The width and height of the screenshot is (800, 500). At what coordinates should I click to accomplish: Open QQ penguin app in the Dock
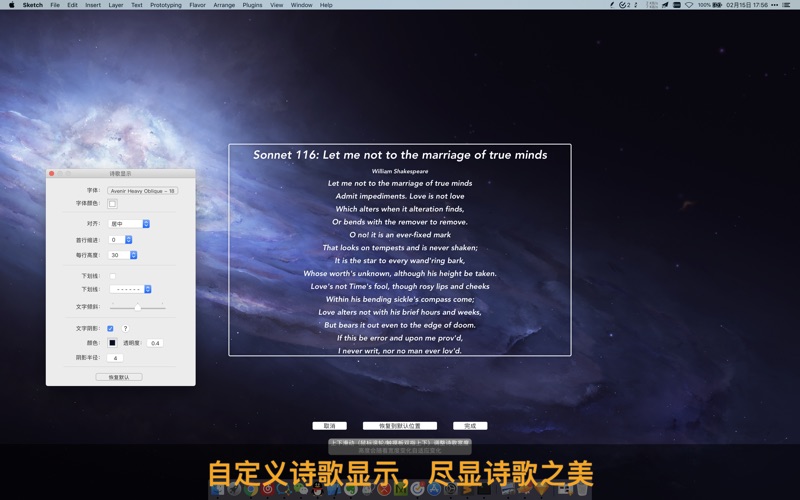pos(317,490)
